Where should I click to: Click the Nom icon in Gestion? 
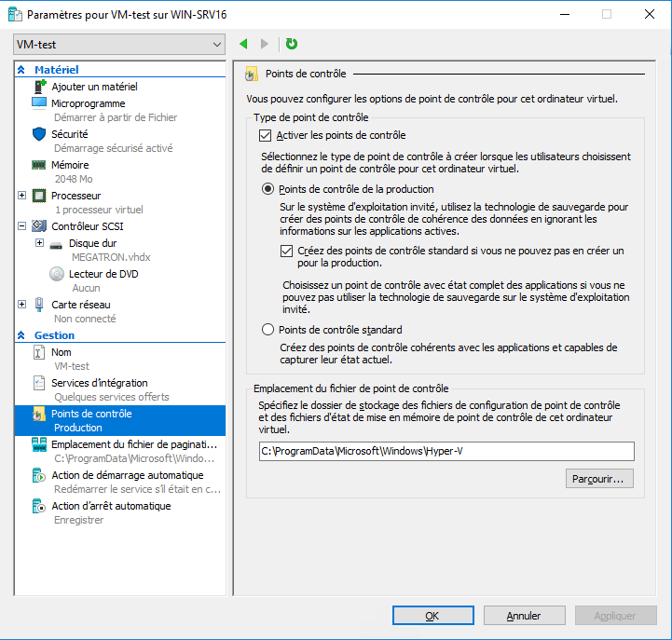(x=39, y=352)
